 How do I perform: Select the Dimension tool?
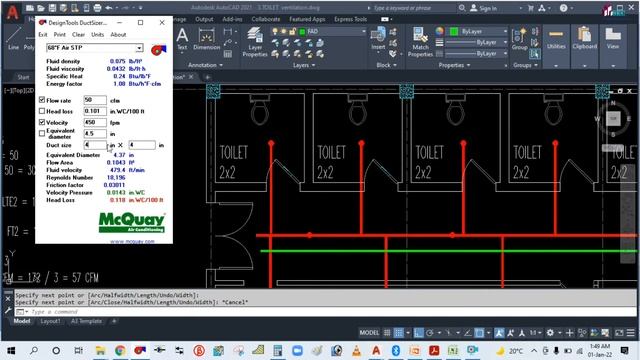[x=207, y=40]
